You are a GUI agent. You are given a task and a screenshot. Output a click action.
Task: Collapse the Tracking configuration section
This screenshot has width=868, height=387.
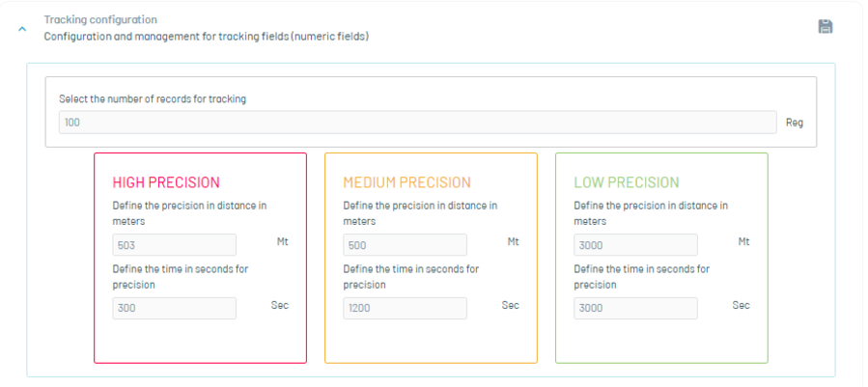pyautogui.click(x=22, y=28)
